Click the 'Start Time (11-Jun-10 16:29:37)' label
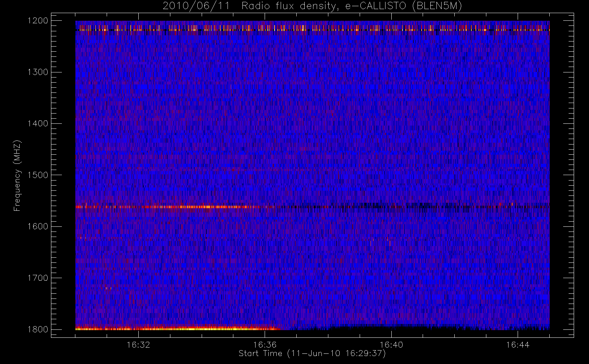 [x=312, y=353]
